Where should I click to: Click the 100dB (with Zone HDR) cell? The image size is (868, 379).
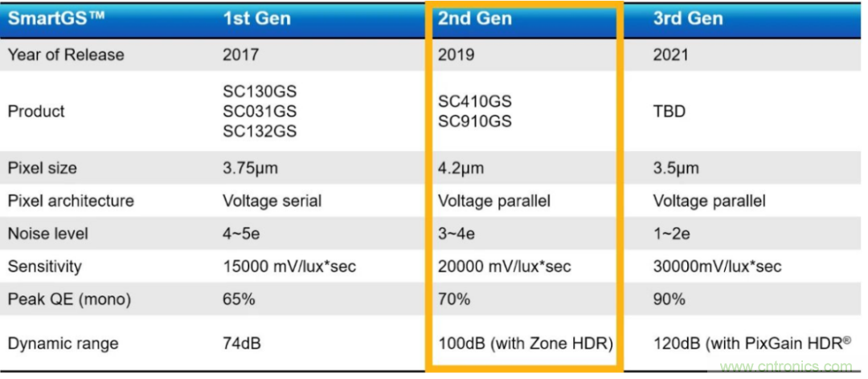pyautogui.click(x=526, y=344)
